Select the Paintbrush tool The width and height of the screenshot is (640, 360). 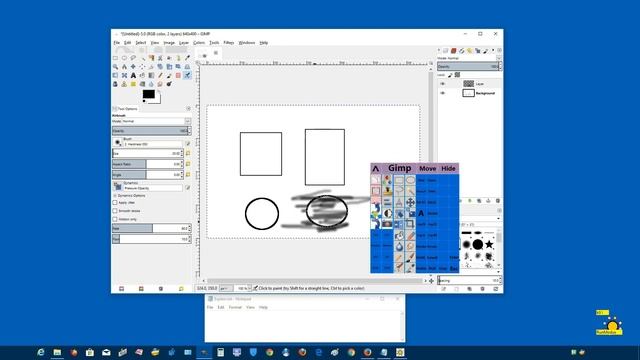pos(169,76)
